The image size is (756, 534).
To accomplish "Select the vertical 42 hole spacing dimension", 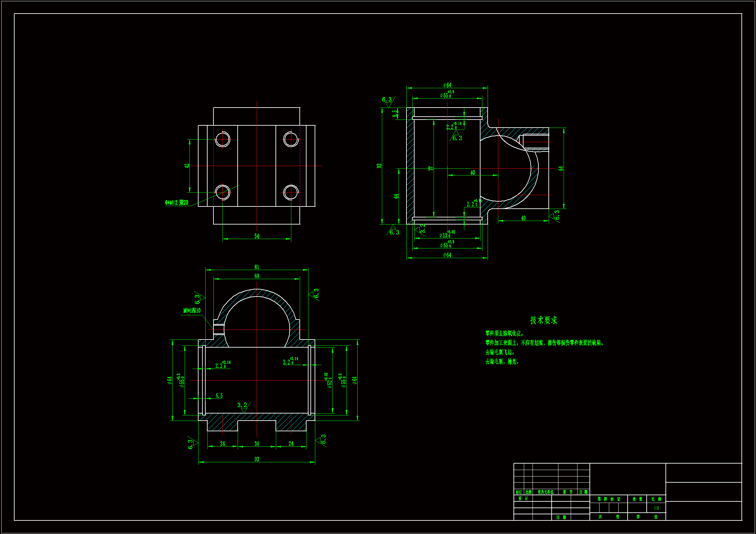I will click(187, 166).
